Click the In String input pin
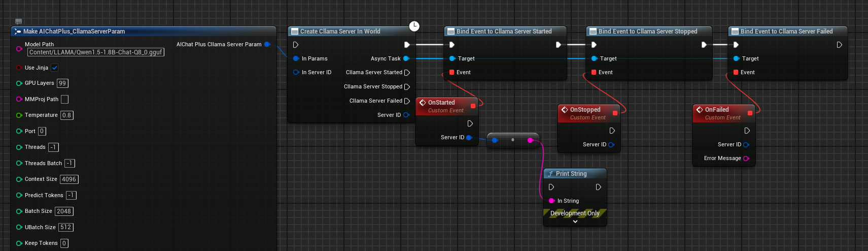 tap(551, 201)
